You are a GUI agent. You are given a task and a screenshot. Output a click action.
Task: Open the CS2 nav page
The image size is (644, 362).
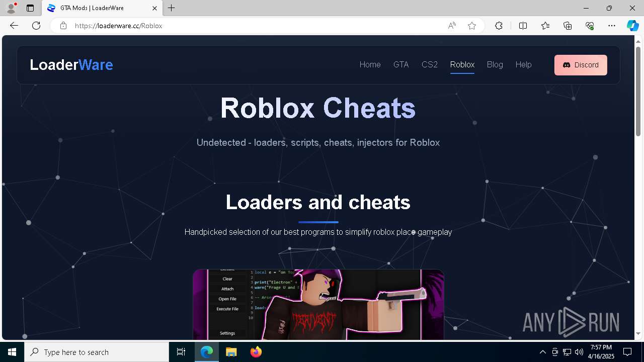430,64
